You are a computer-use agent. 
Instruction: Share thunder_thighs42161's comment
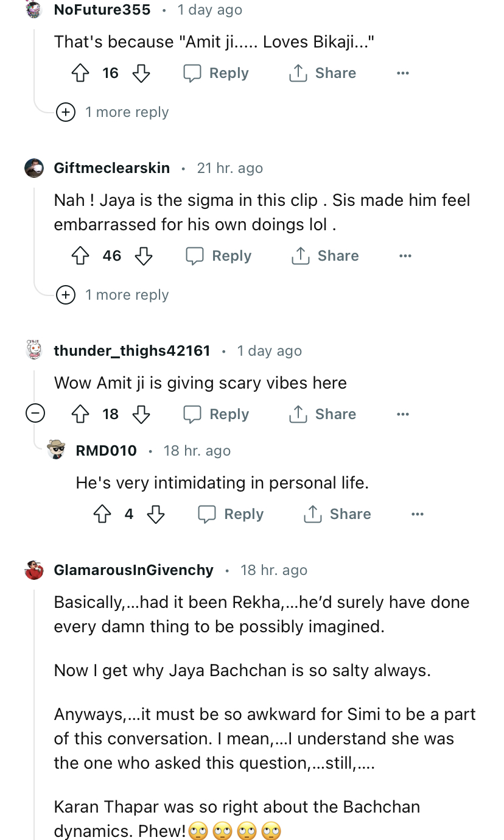pyautogui.click(x=322, y=414)
